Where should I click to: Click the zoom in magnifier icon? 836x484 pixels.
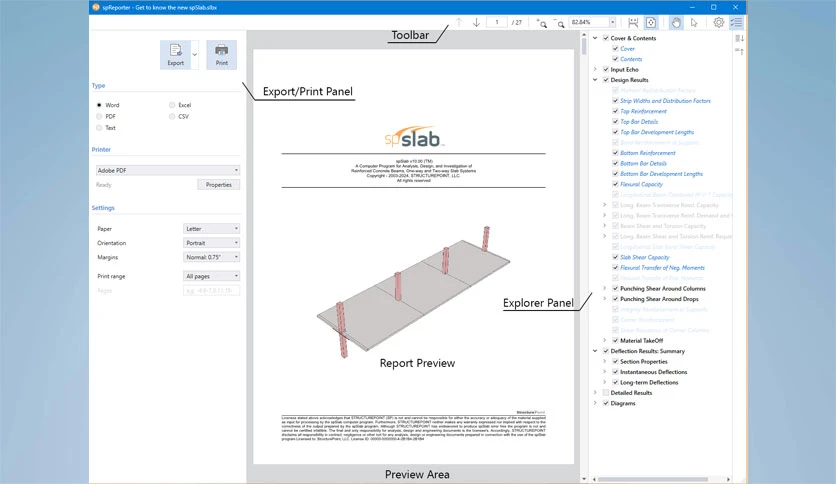coord(542,23)
